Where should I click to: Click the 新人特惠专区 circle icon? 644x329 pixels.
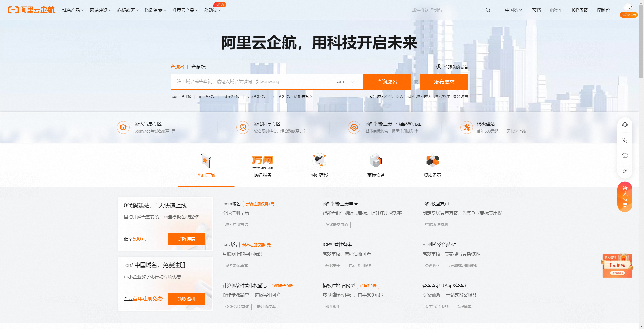[x=123, y=127]
